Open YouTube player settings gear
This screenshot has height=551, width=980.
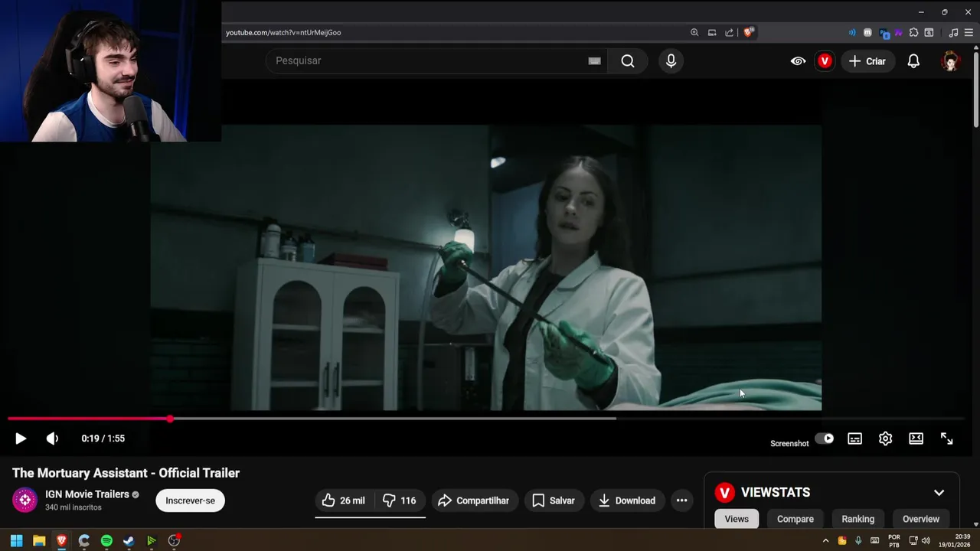(885, 439)
